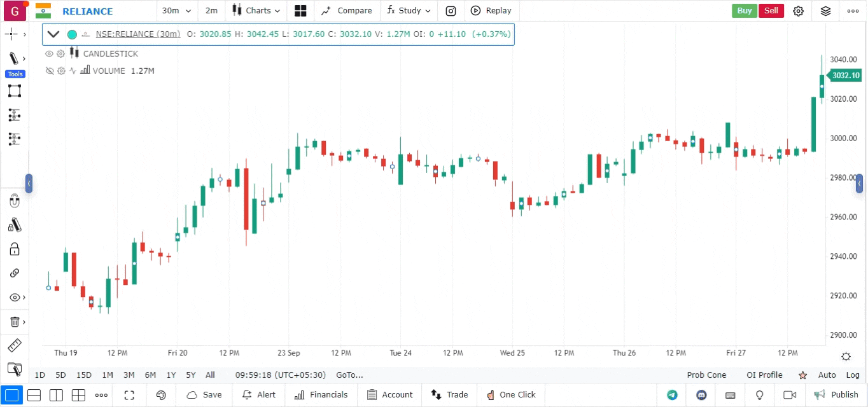Click the 3032.10 current price label
Image resolution: width=868 pixels, height=407 pixels.
pos(846,75)
